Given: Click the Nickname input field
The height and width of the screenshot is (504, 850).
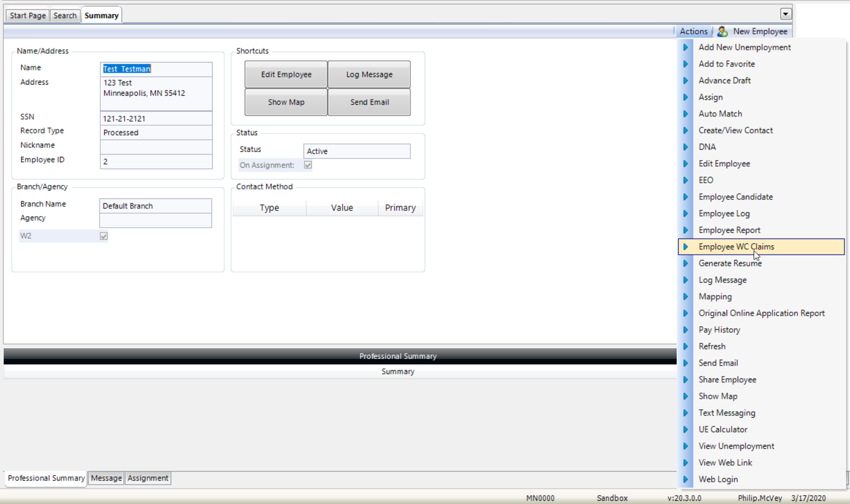Looking at the screenshot, I should pos(156,147).
